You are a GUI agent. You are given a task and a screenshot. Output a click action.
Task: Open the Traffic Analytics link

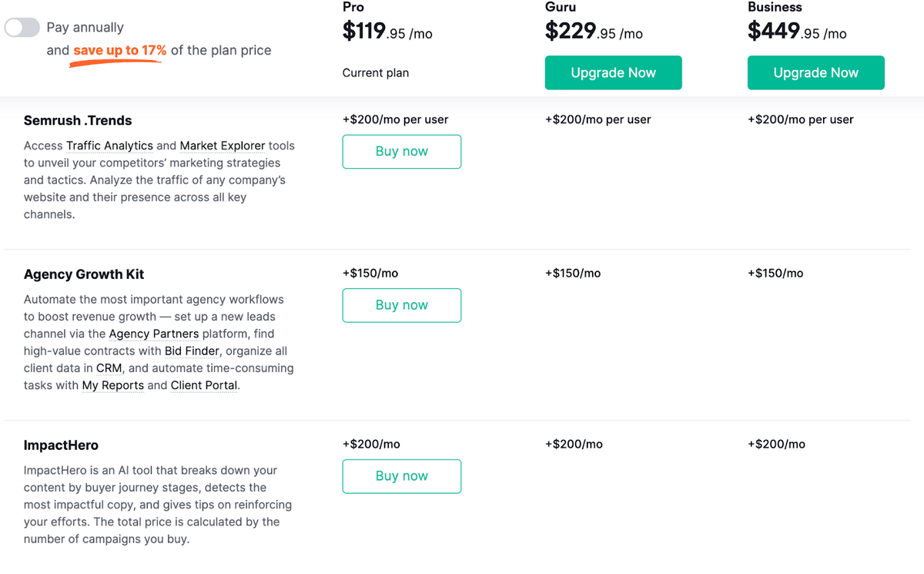(109, 146)
